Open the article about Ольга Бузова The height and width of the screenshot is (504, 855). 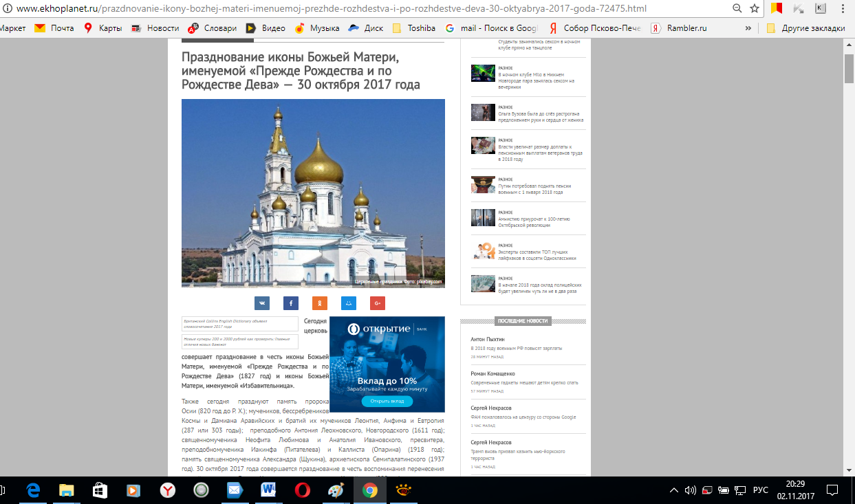pyautogui.click(x=541, y=116)
